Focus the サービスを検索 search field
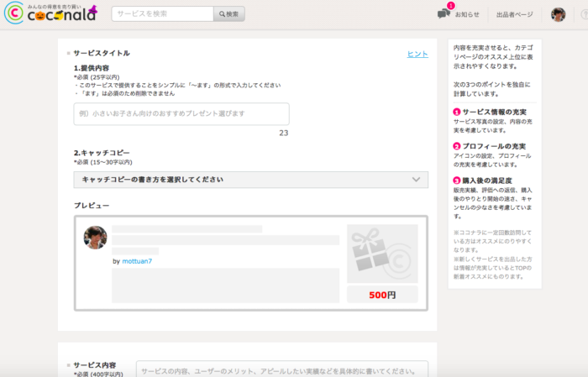Viewport: 588px width, 377px height. pos(162,14)
